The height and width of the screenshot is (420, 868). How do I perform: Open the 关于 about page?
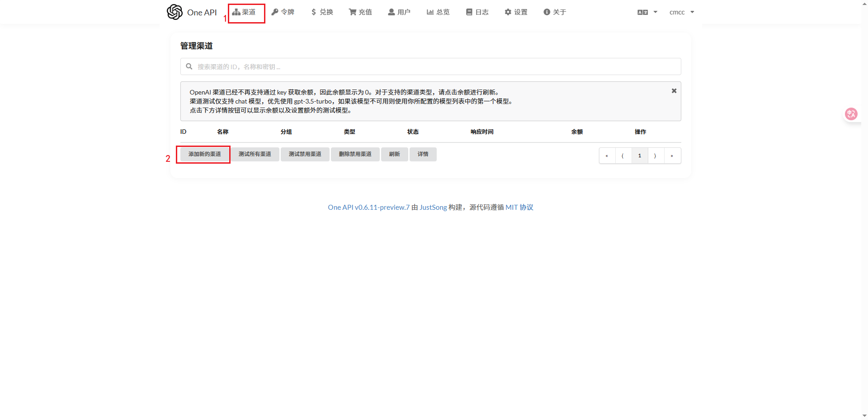(555, 12)
